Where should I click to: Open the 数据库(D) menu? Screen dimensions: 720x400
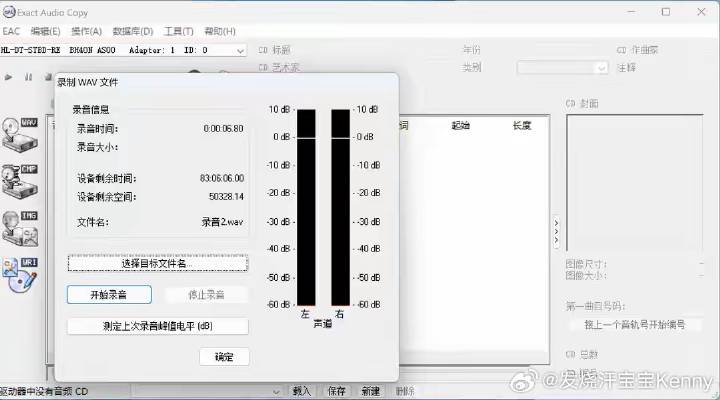[133, 31]
